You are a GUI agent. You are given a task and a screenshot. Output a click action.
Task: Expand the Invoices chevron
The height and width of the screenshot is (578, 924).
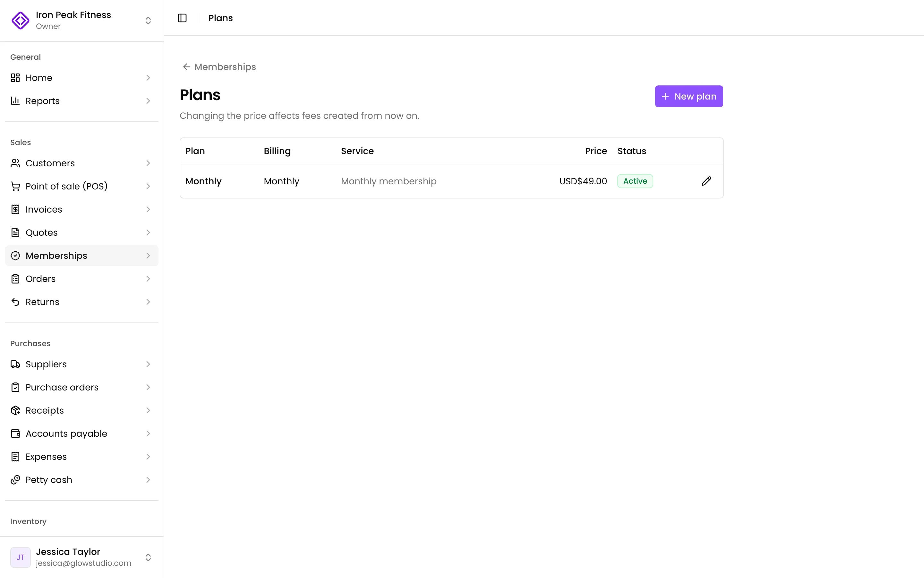(x=148, y=209)
